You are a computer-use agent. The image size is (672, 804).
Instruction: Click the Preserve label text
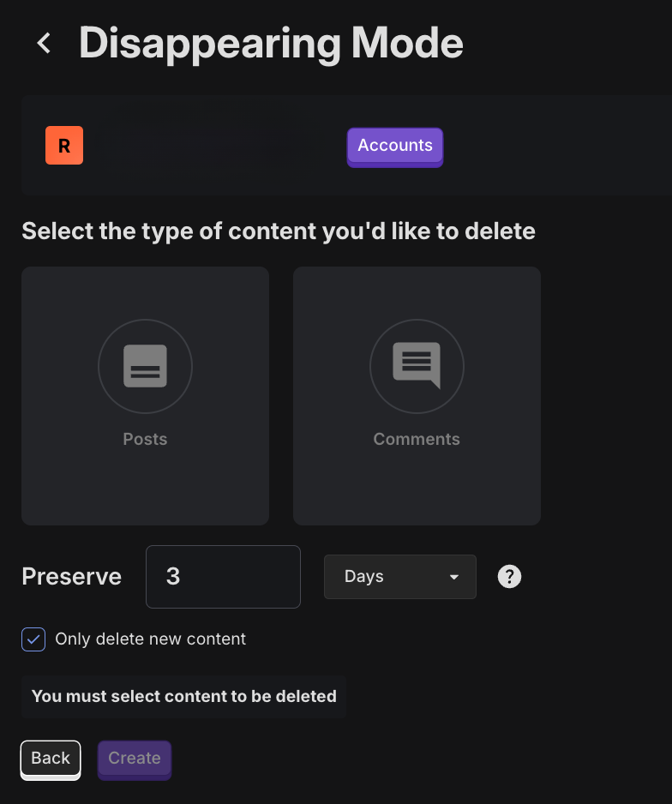[71, 577]
